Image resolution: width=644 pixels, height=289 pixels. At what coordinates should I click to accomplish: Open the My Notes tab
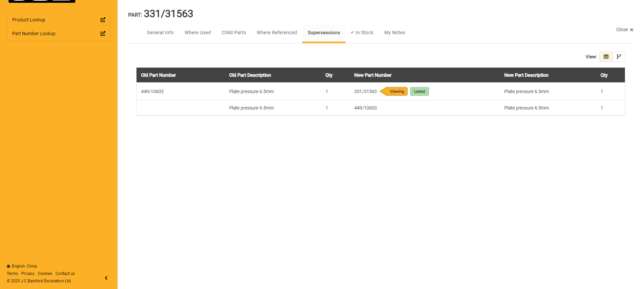pos(394,32)
